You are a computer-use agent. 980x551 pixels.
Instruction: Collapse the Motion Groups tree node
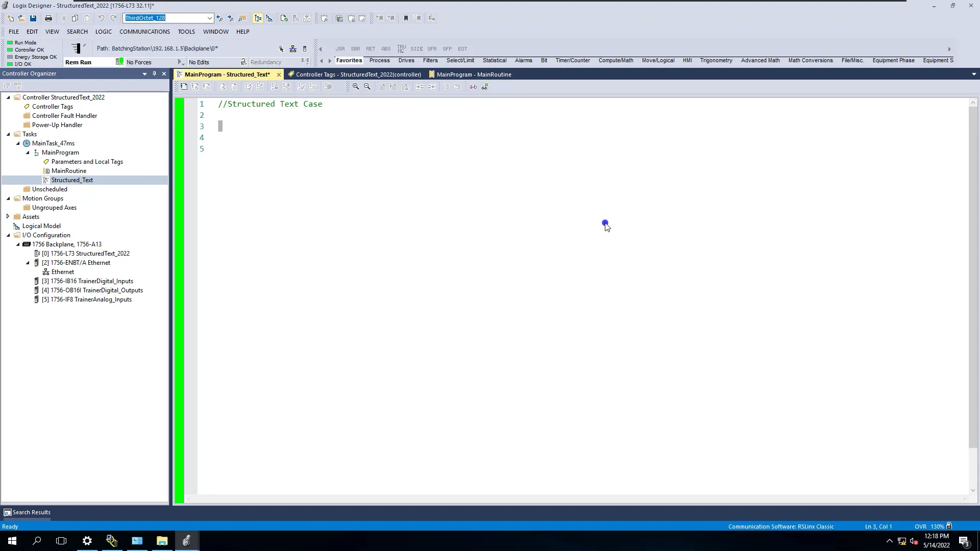pos(8,198)
